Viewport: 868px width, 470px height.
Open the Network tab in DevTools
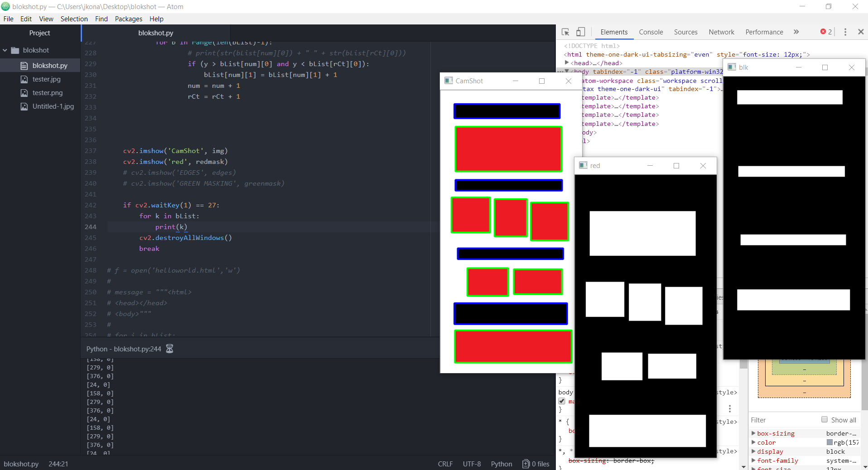722,32
